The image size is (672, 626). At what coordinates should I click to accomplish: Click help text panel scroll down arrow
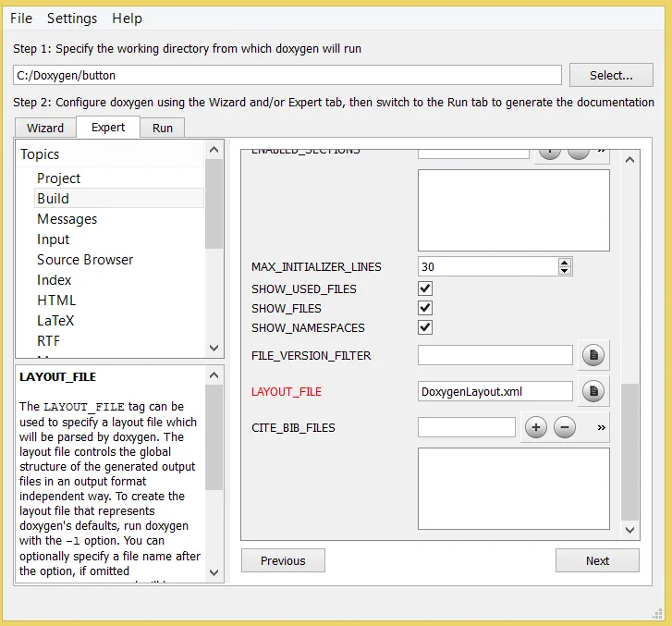(214, 572)
